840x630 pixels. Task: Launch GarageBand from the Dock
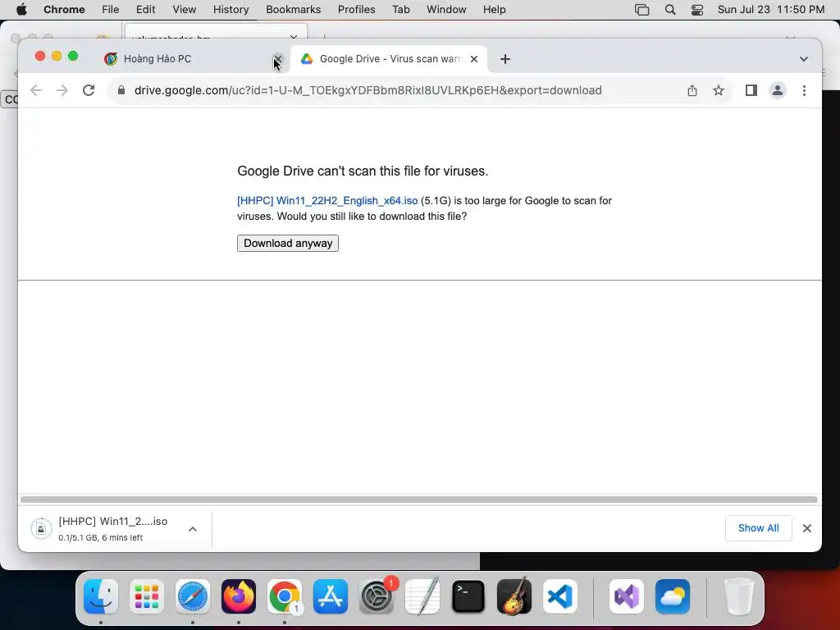point(514,596)
